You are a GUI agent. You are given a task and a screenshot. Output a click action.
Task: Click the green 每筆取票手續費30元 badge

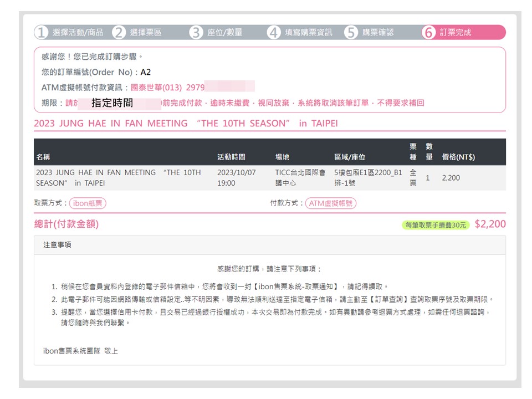tap(436, 225)
